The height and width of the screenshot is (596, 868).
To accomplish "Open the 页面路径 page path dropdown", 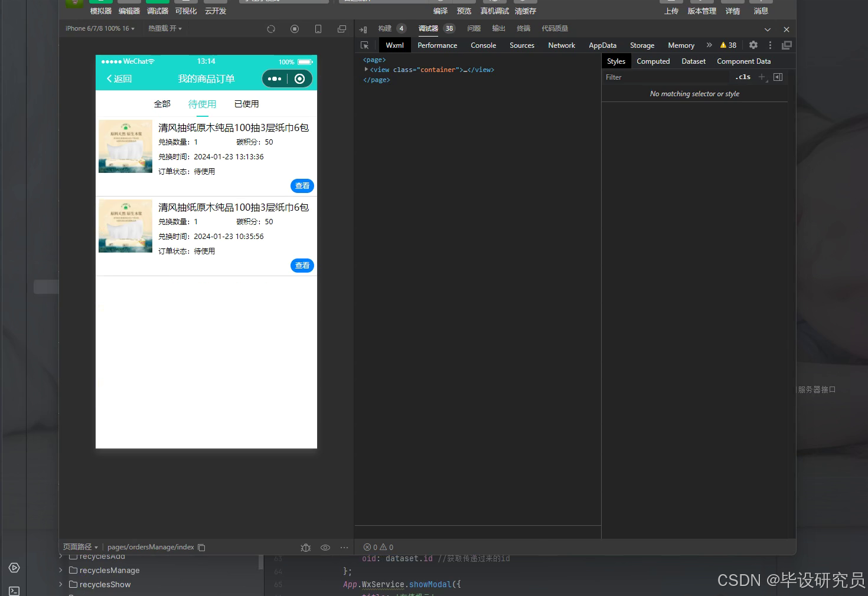I will 80,547.
